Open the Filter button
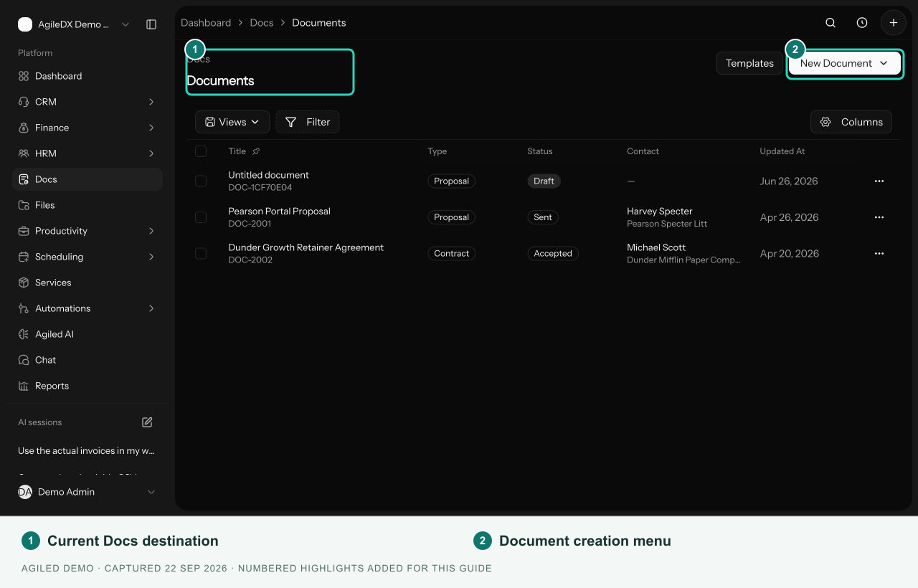 [308, 122]
